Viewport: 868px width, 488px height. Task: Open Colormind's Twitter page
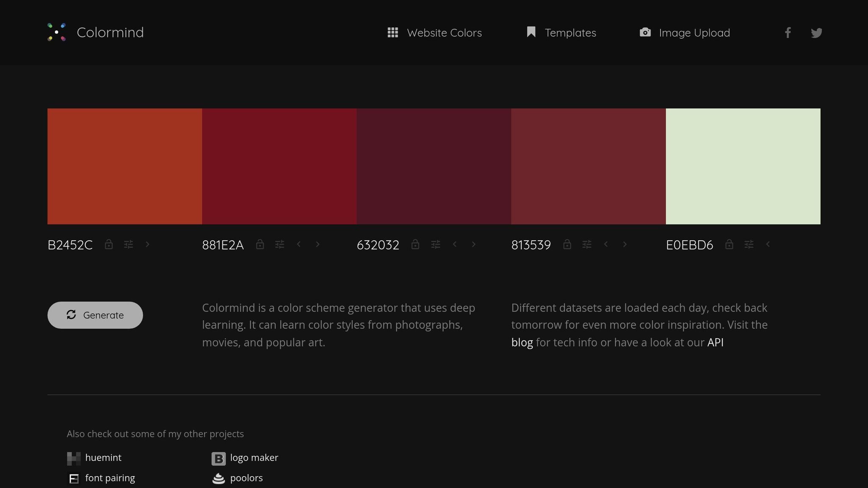[816, 33]
